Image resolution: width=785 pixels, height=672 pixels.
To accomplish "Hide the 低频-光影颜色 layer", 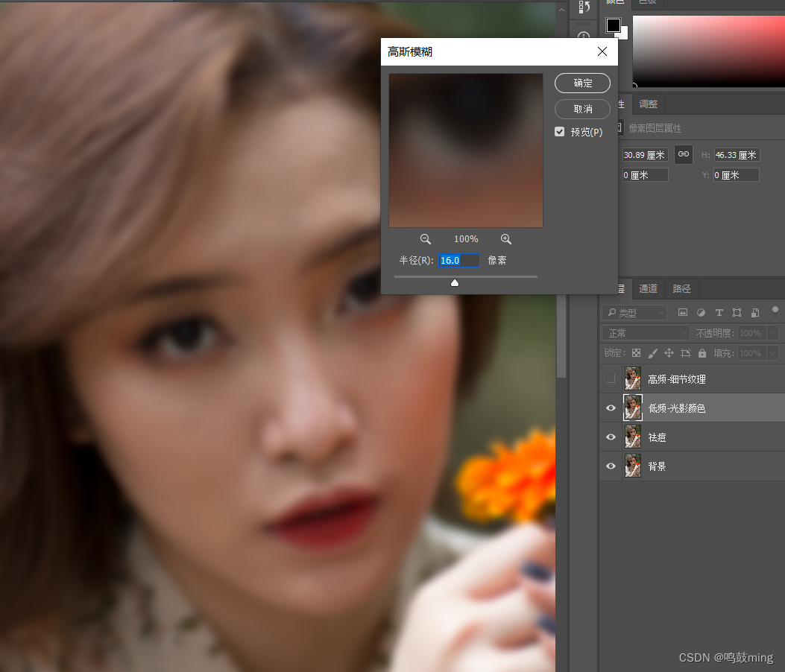I will click(611, 408).
